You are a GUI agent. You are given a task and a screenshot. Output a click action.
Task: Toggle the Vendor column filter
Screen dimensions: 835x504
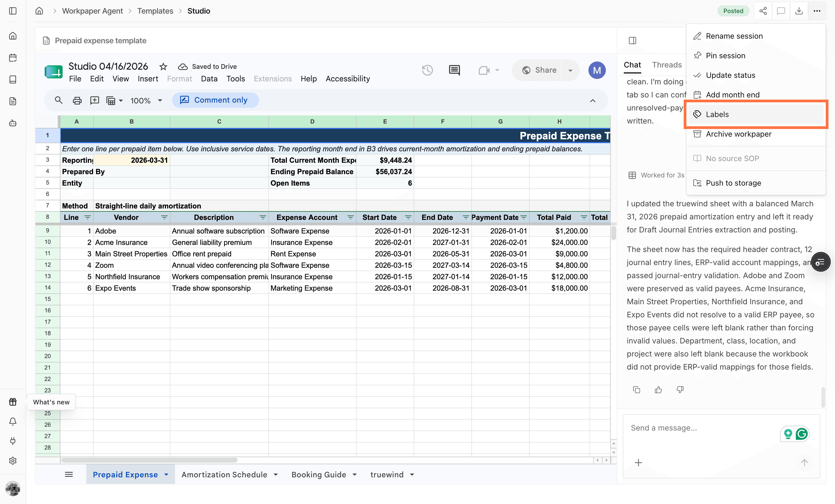164,217
